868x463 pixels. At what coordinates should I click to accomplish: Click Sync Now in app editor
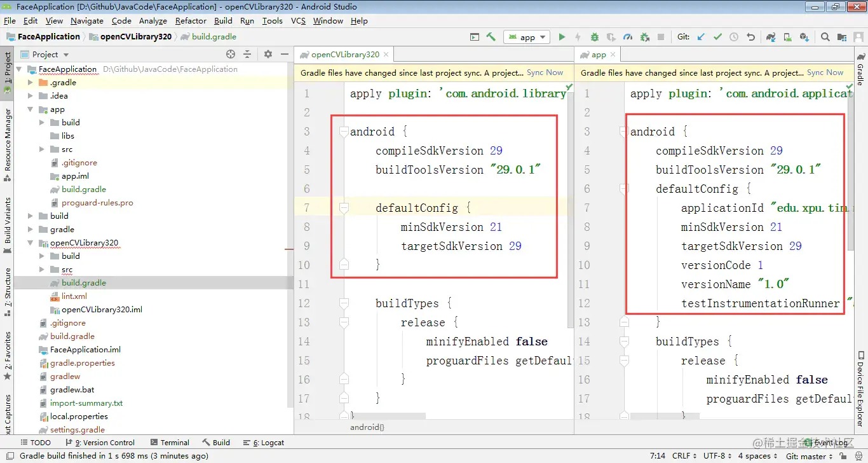[x=825, y=73]
